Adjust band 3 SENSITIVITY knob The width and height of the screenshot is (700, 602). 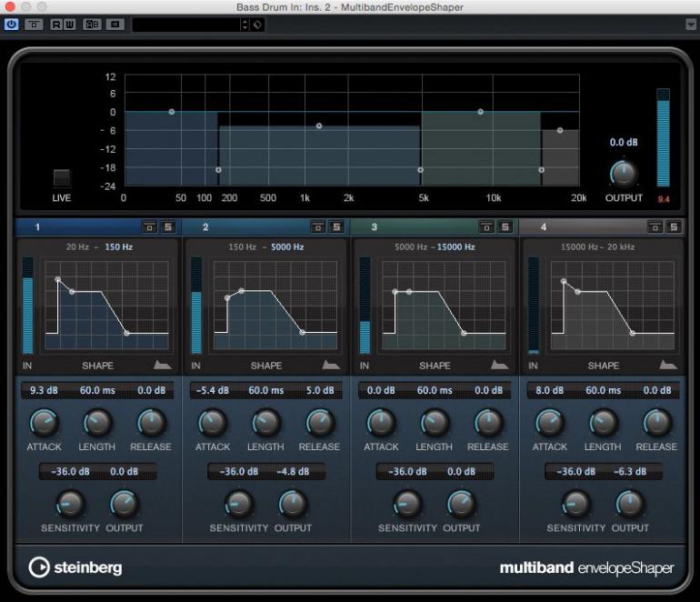point(407,504)
